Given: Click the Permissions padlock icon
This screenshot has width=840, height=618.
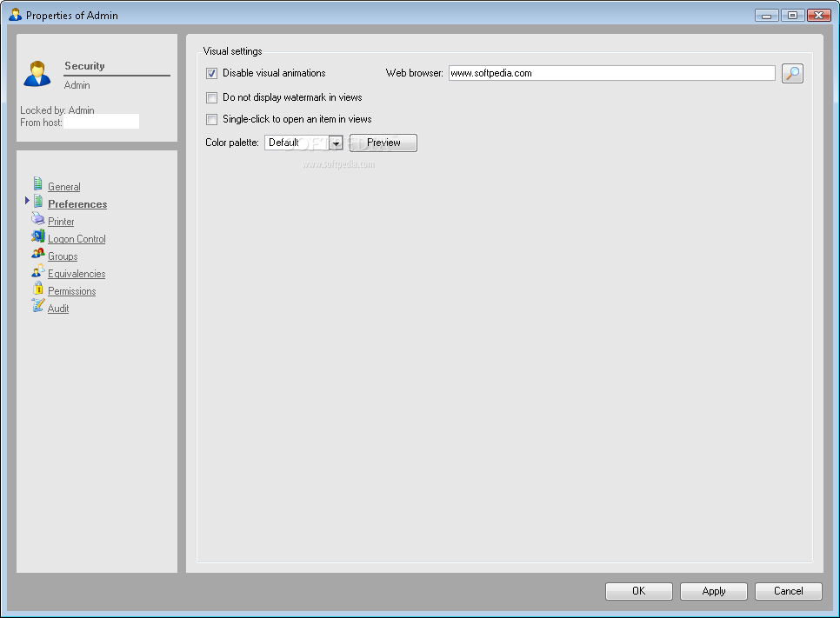Looking at the screenshot, I should pyautogui.click(x=38, y=288).
